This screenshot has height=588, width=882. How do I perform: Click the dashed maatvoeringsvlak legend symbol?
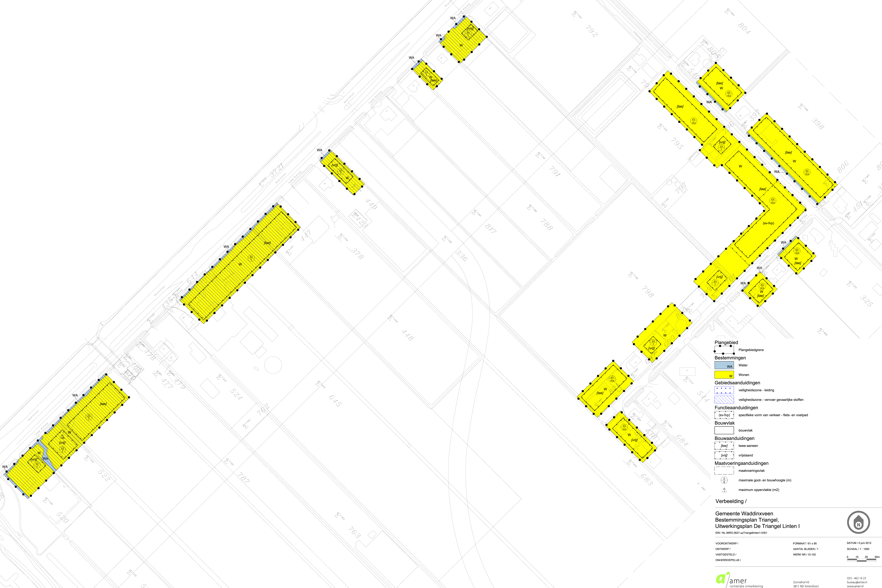724,471
